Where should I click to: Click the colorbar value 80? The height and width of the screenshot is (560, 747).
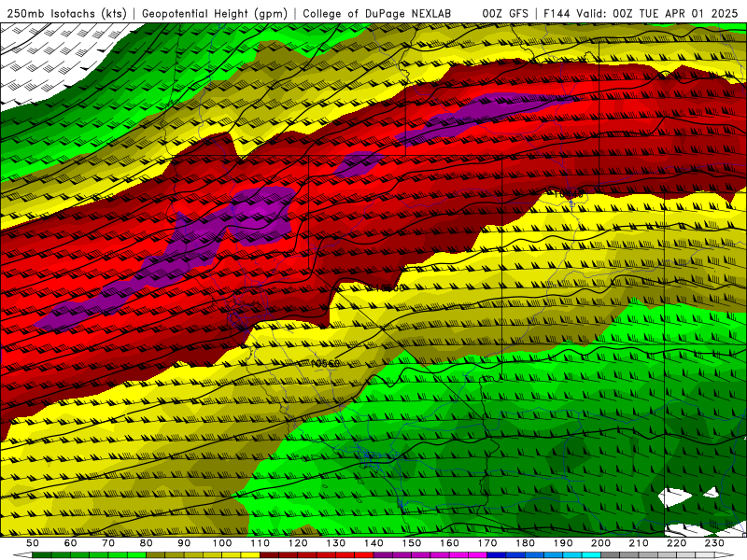(x=147, y=543)
